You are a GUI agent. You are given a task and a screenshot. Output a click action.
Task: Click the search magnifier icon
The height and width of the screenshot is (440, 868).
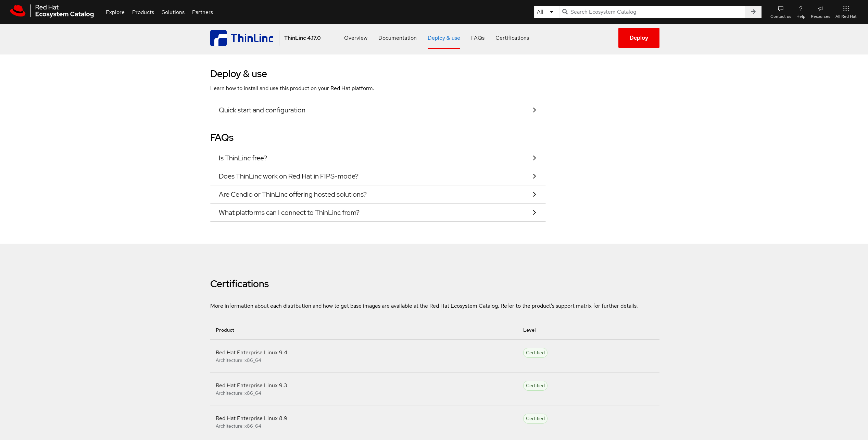pos(565,12)
